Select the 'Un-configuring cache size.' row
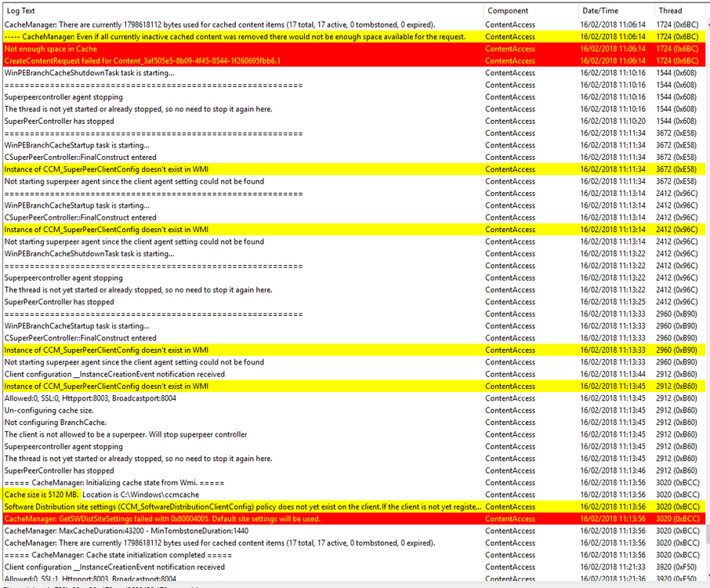 (354, 410)
